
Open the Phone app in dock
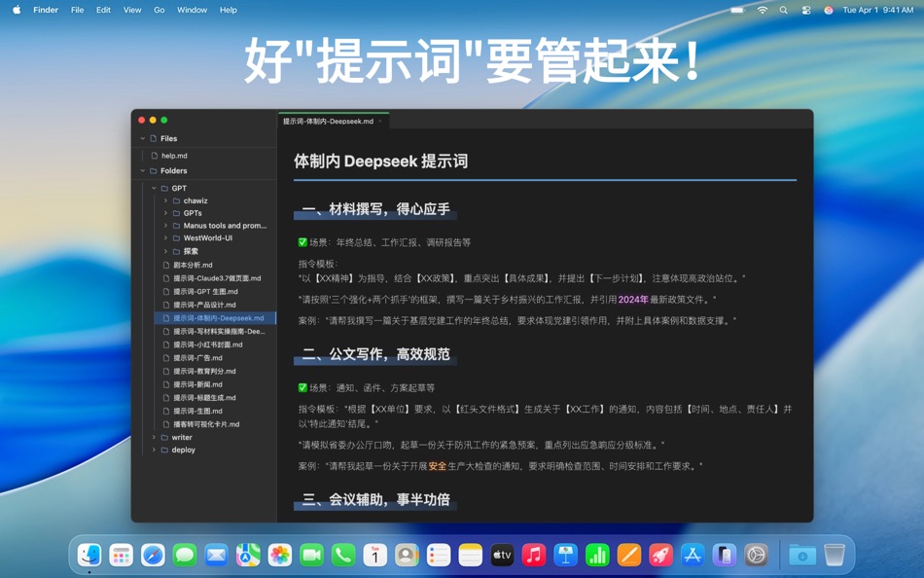pyautogui.click(x=343, y=555)
